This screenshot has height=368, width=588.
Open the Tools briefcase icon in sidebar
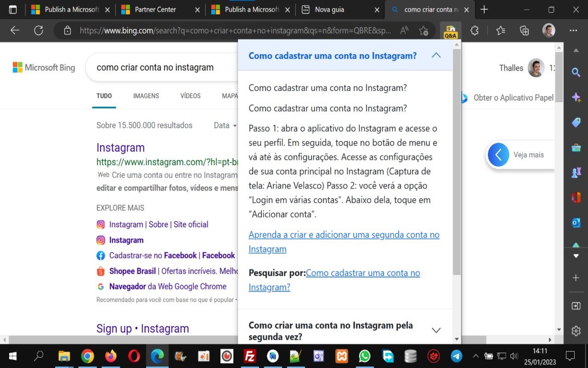[x=576, y=148]
